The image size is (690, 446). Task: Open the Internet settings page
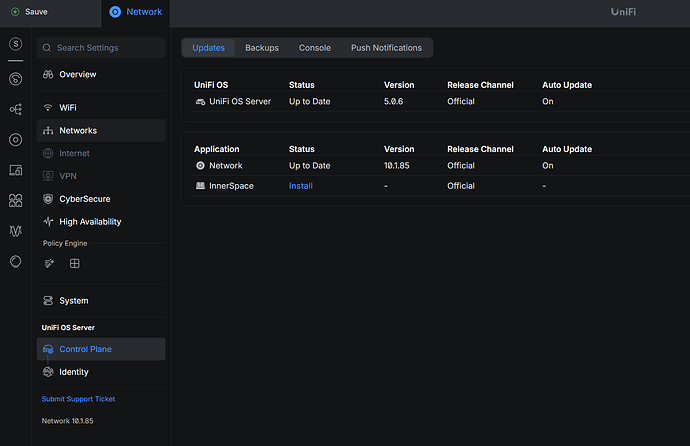[101, 154]
